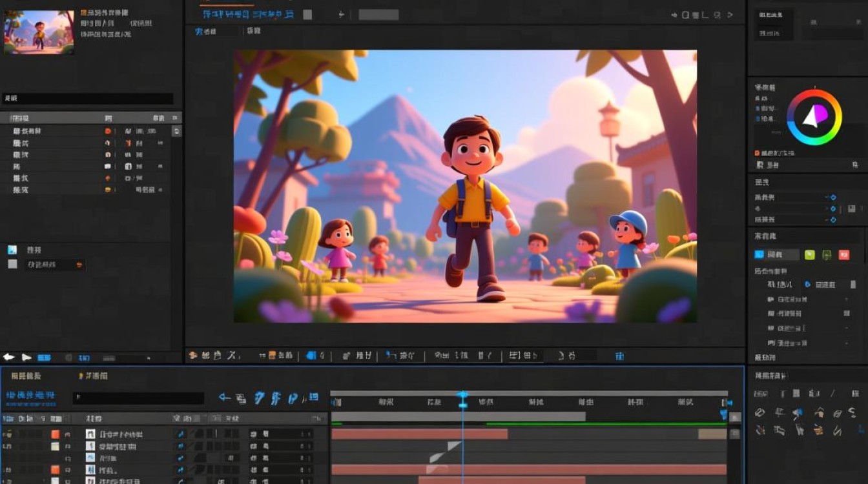Click the preview thumbnail in the project panel
The width and height of the screenshot is (868, 484).
point(39,32)
